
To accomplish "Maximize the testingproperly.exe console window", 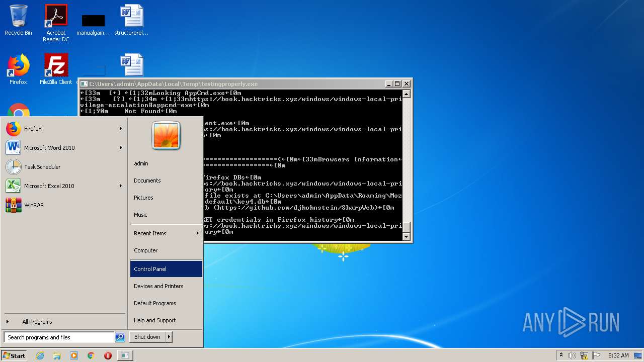I will [397, 84].
